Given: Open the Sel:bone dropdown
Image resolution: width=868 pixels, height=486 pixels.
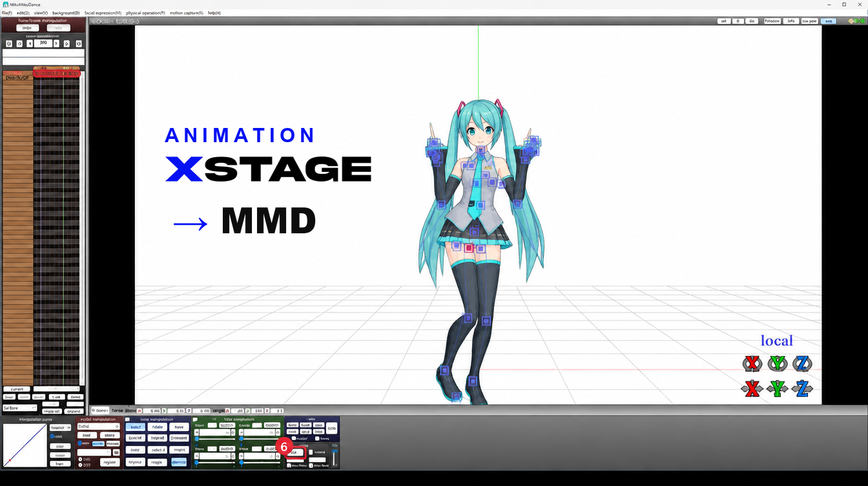Looking at the screenshot, I should (x=20, y=408).
